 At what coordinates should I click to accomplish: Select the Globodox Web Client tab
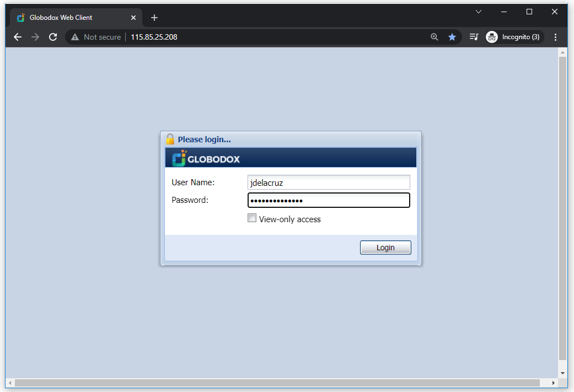[x=76, y=18]
